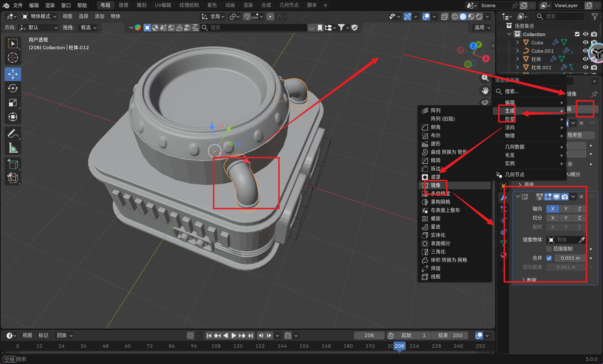The width and height of the screenshot is (603, 364).
Task: Click the current frame 208 field
Action: click(x=369, y=335)
